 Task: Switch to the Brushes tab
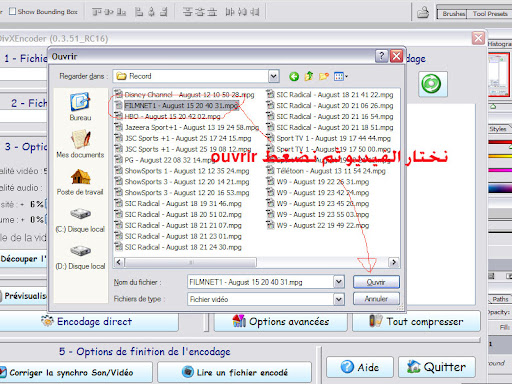453,14
